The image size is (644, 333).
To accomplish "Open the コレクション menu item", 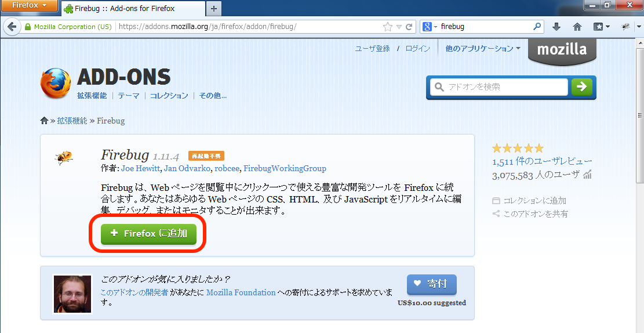I will pyautogui.click(x=169, y=96).
